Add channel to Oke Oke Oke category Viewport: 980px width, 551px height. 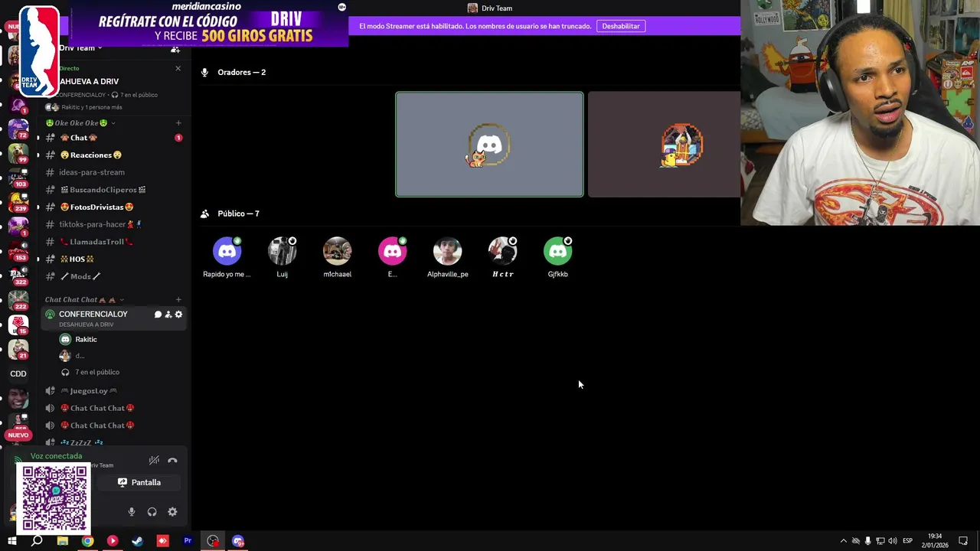point(178,122)
